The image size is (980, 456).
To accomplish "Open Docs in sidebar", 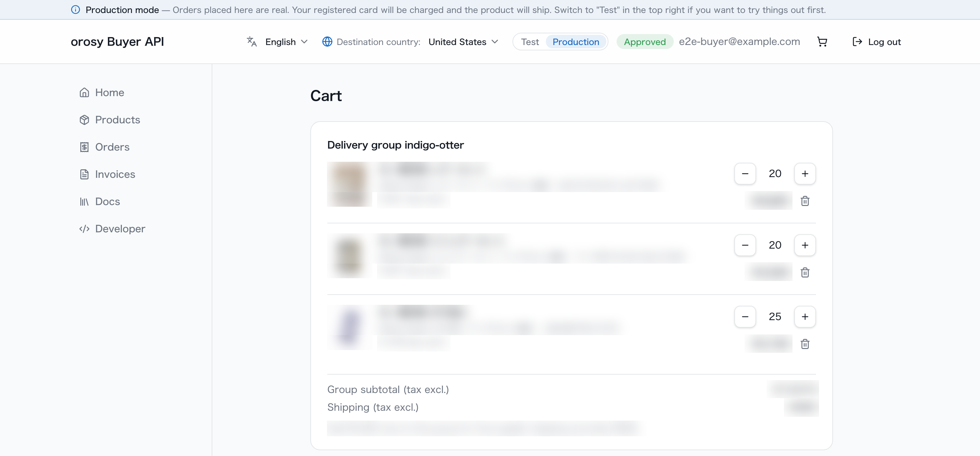I will [x=99, y=201].
